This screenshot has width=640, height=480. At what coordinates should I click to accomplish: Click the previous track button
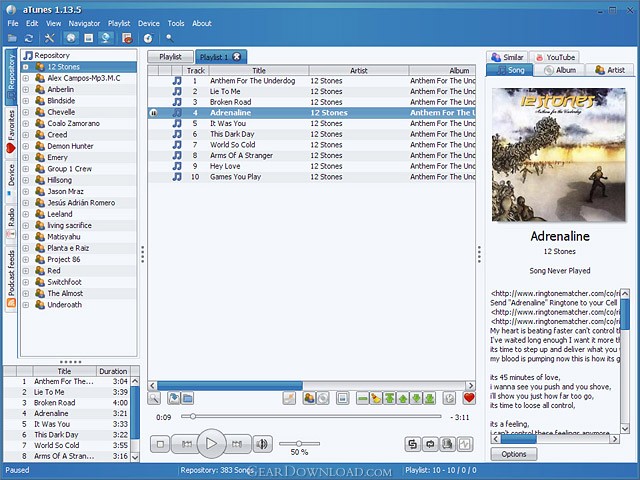186,444
